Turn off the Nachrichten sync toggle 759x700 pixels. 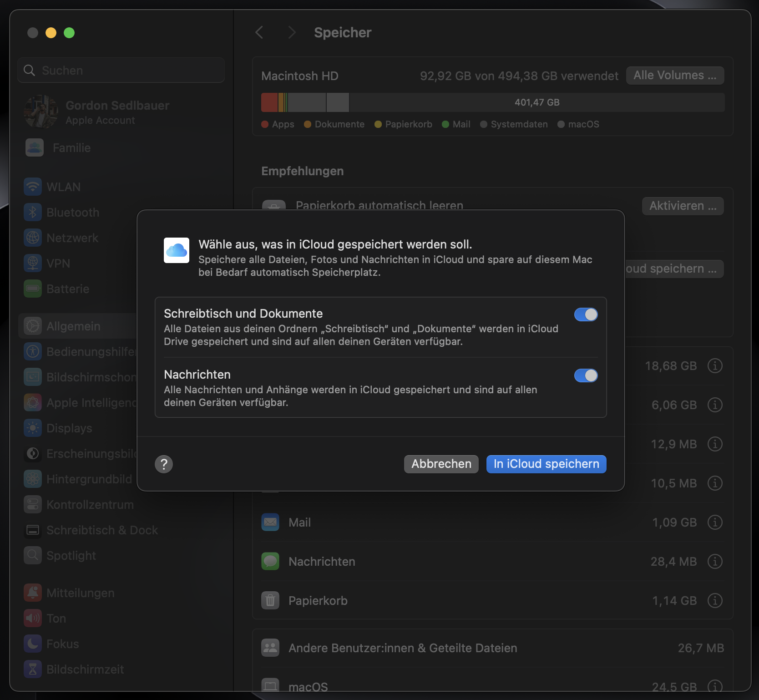click(586, 375)
